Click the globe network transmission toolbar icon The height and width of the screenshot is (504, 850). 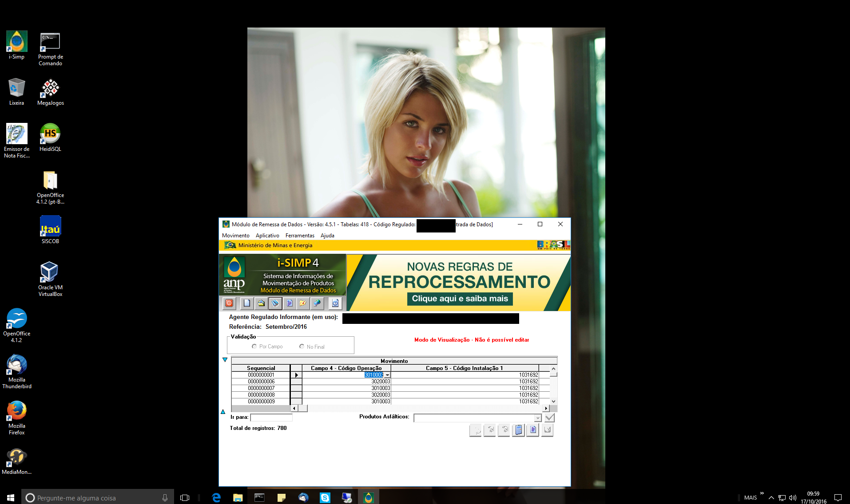[x=317, y=303]
